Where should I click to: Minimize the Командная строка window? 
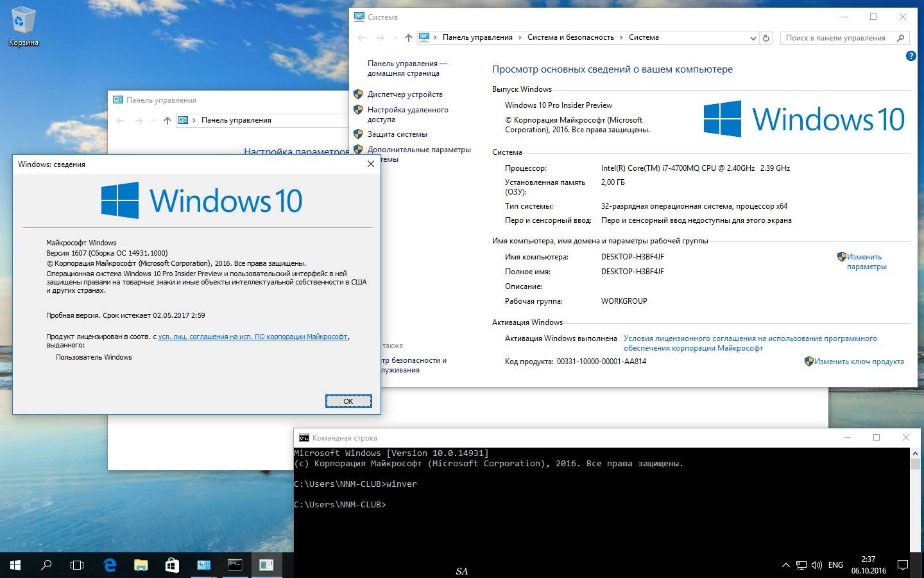[x=848, y=437]
